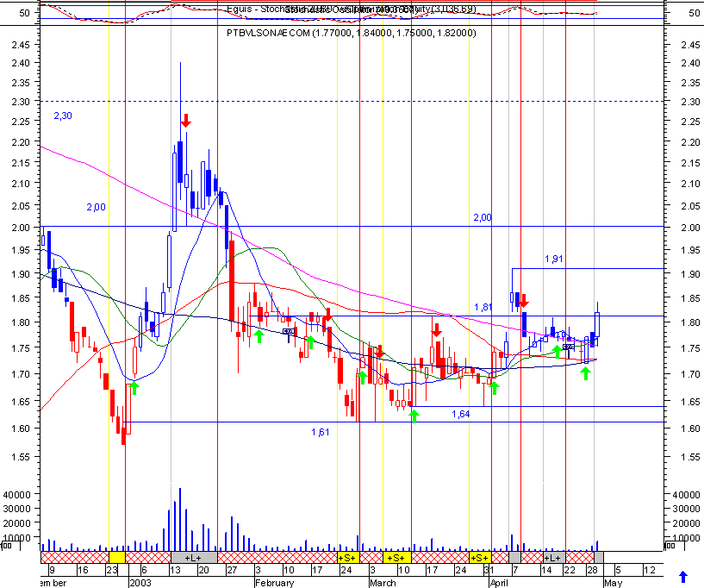Select the left 2,00 label near January
This screenshot has height=588, width=704.
click(x=97, y=207)
